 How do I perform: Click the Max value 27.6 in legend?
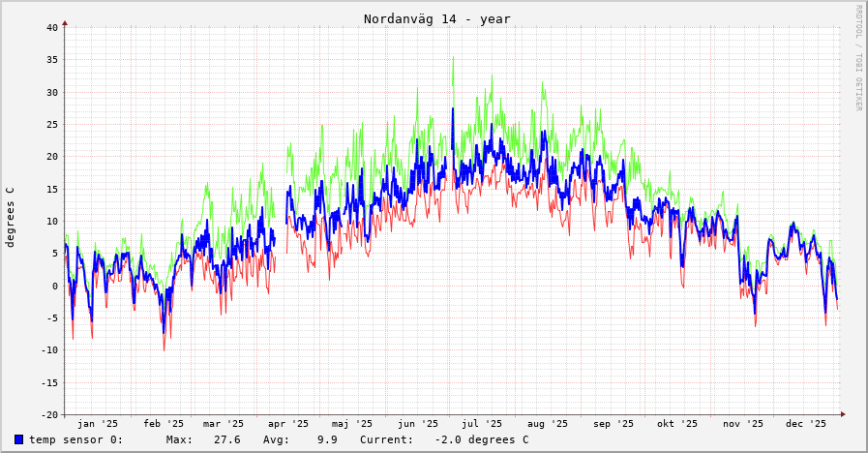tap(226, 439)
